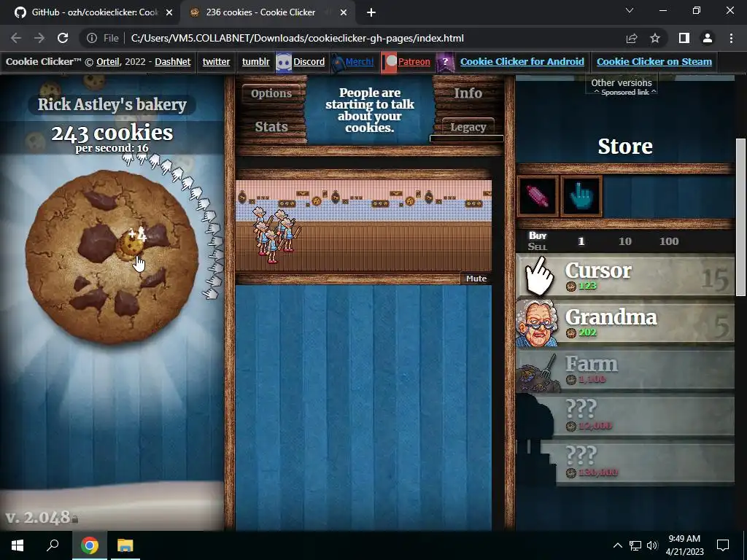
Task: Open the network status tray icon
Action: click(635, 545)
